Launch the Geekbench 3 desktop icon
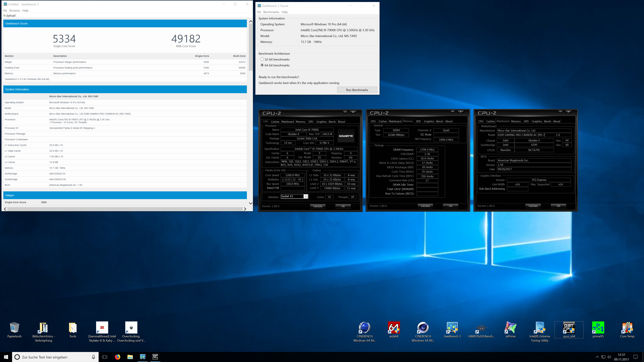The width and height of the screenshot is (644, 362). 452,328
